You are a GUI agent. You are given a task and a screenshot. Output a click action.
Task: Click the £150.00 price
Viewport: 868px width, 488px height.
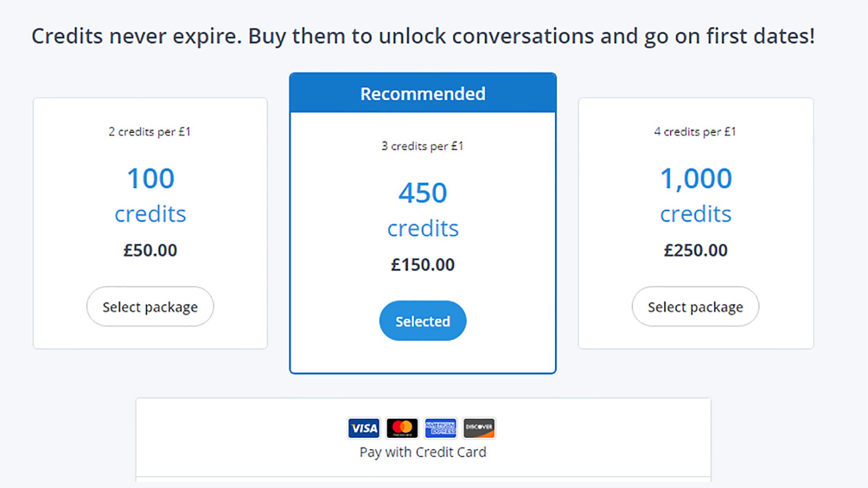423,265
